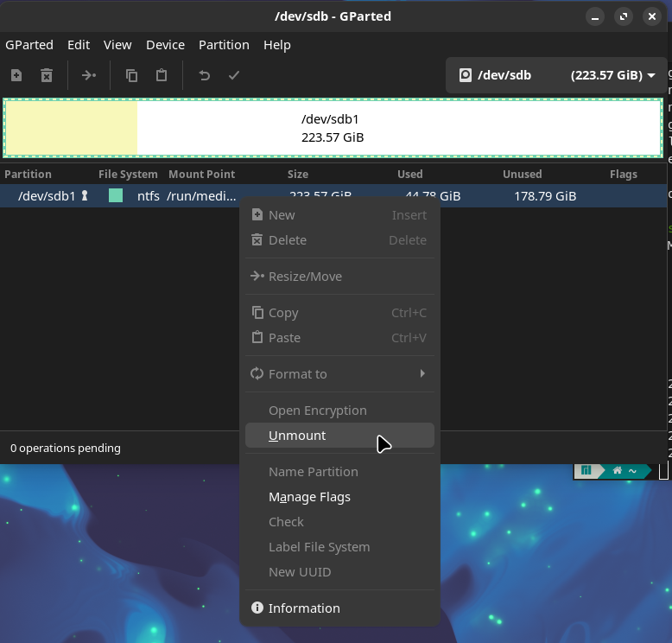Click the Manjaro logo in terminal prompt
Image resolution: width=672 pixels, height=643 pixels.
(586, 470)
